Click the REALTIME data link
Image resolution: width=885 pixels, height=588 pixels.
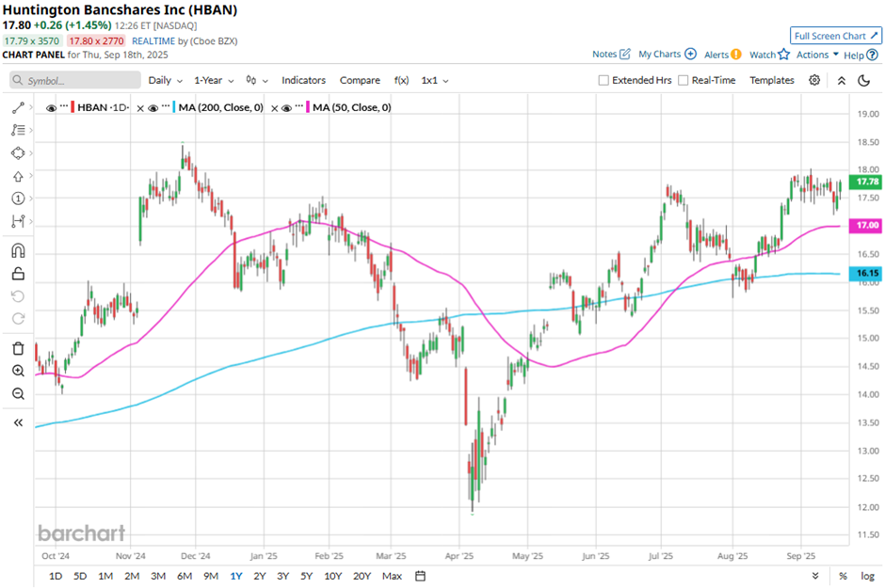(153, 41)
